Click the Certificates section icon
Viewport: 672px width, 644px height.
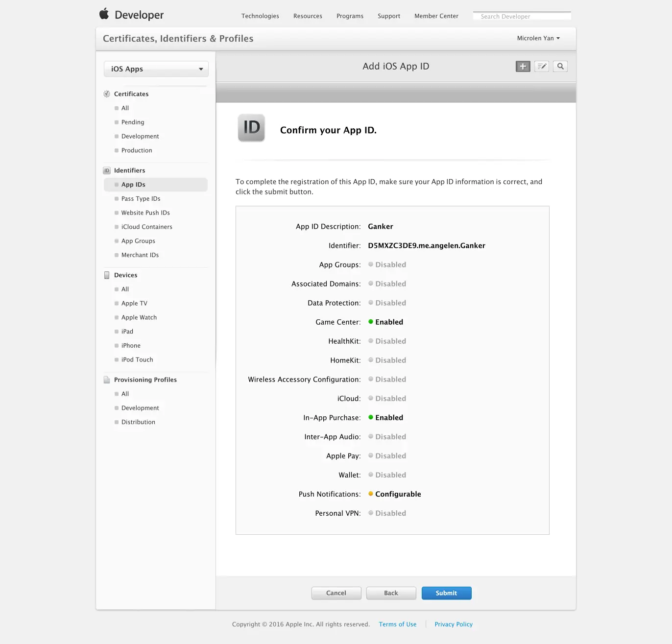107,94
